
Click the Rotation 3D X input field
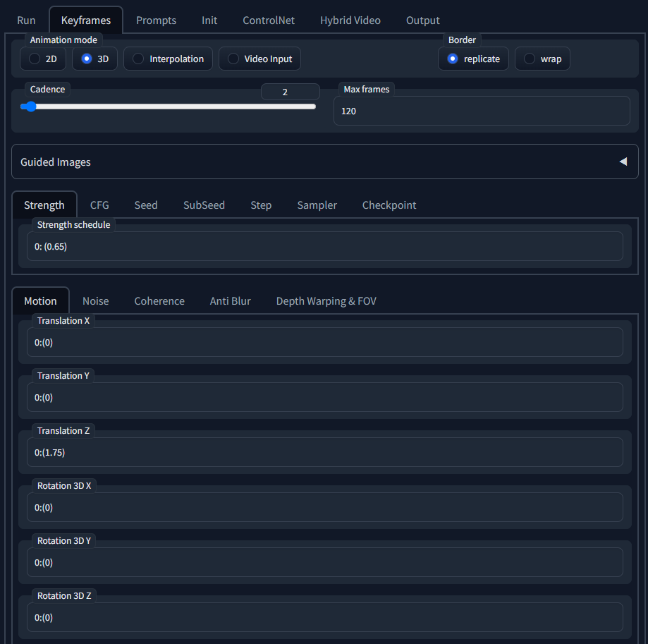click(325, 507)
